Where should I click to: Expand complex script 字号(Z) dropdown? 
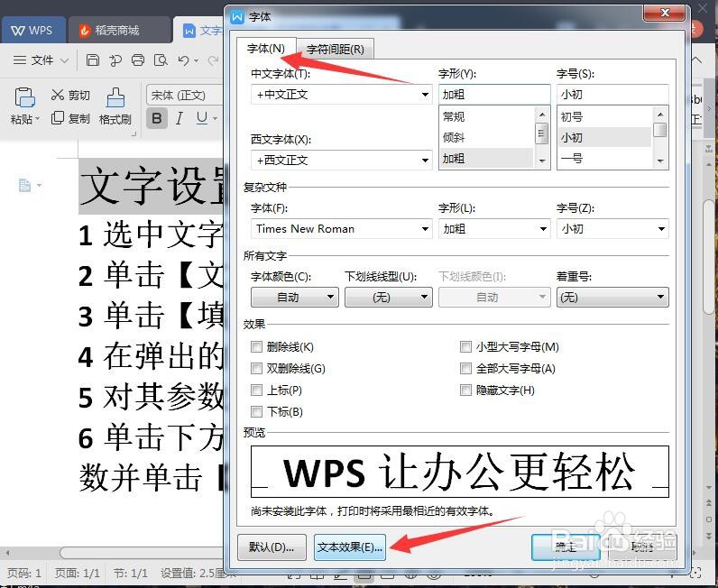coord(661,229)
